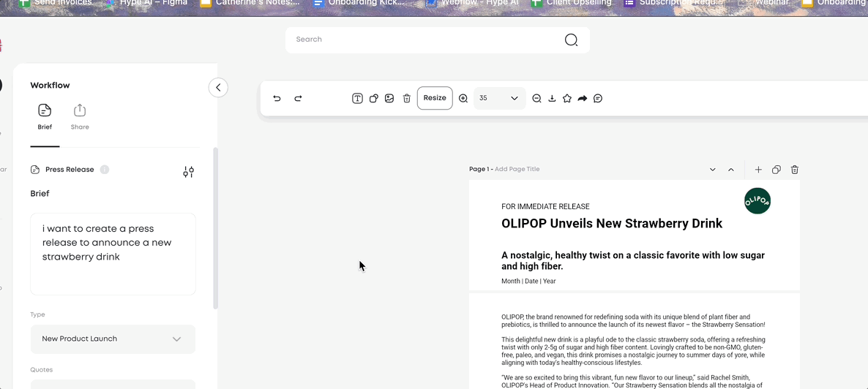
Task: Open the zoom level dropdown showing 35
Action: pos(499,98)
